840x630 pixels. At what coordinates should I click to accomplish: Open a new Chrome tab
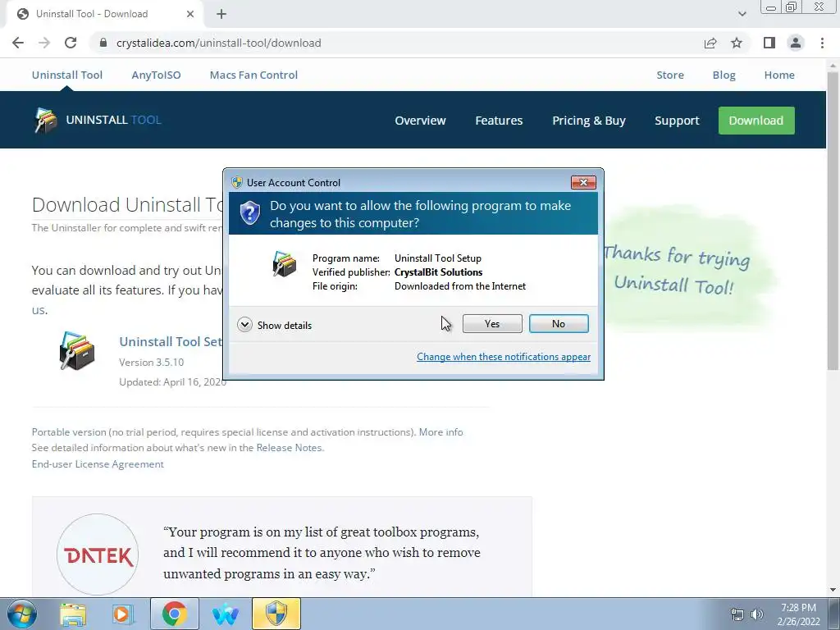(221, 14)
